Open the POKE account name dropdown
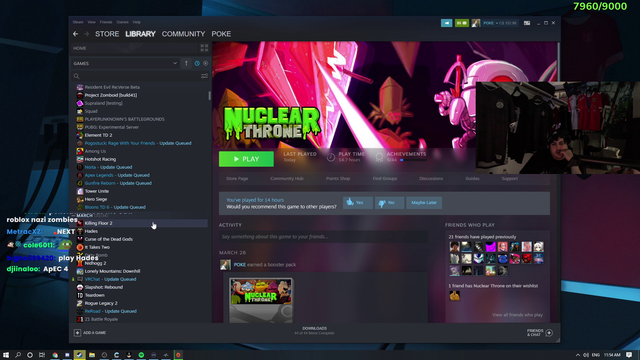The image size is (640, 360). click(500, 23)
